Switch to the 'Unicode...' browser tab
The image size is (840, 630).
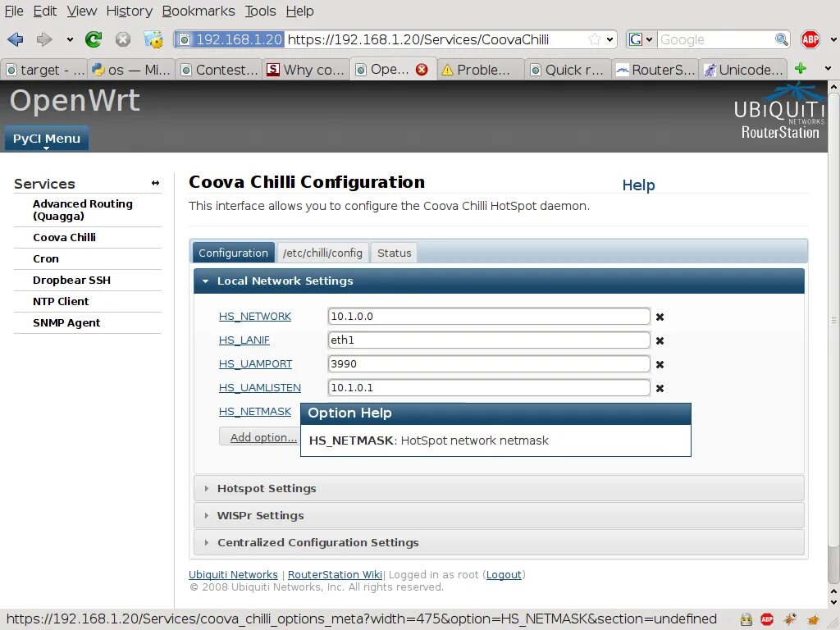coord(743,70)
